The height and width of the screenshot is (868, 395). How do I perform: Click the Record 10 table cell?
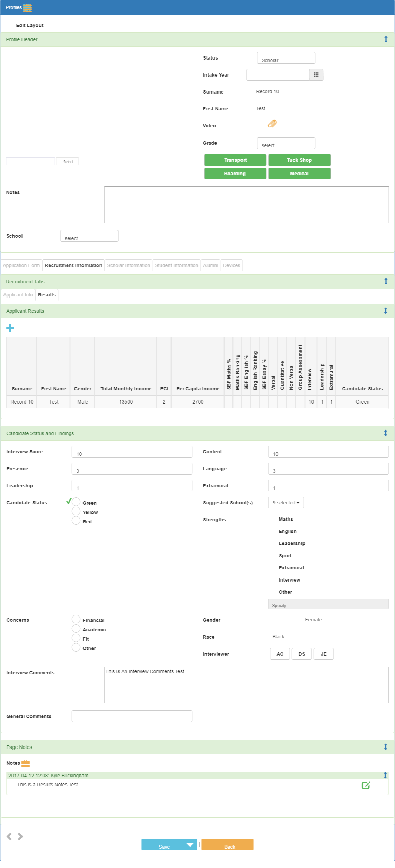point(22,402)
